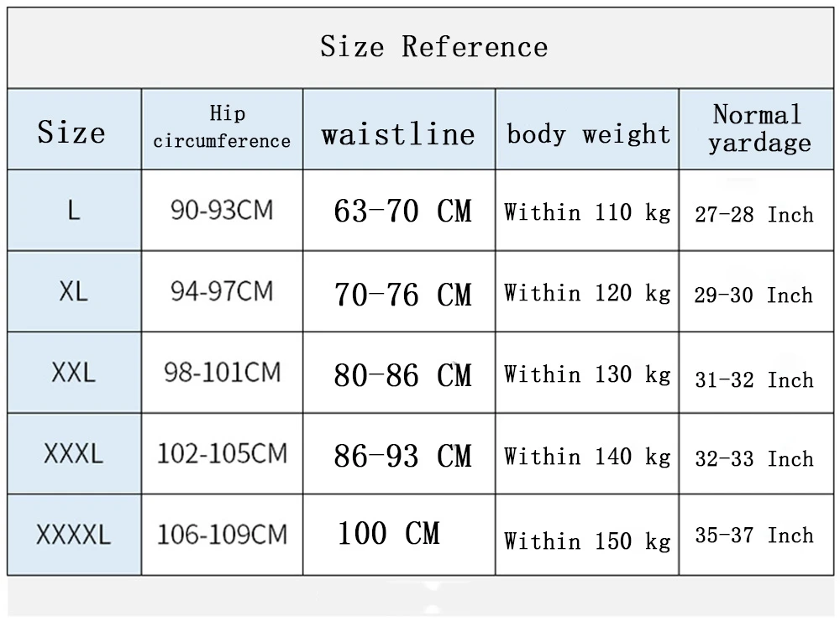Click the Hip circumference column header

(222, 128)
